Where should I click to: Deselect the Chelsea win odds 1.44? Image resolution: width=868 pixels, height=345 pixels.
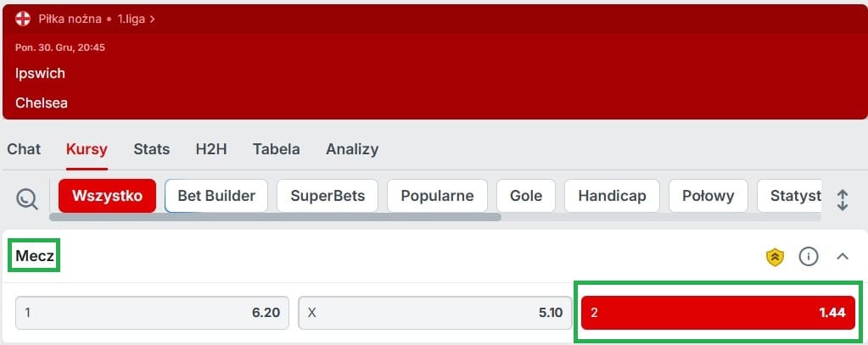(718, 313)
